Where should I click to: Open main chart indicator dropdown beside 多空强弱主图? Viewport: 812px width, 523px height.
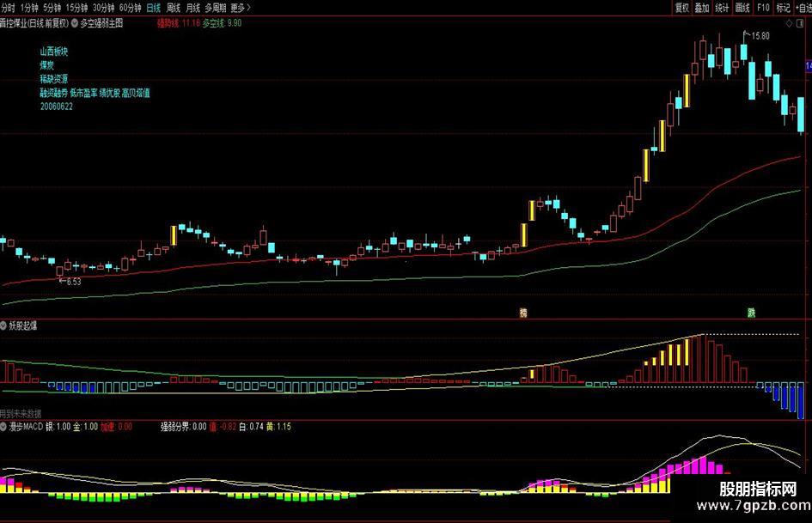pos(75,23)
